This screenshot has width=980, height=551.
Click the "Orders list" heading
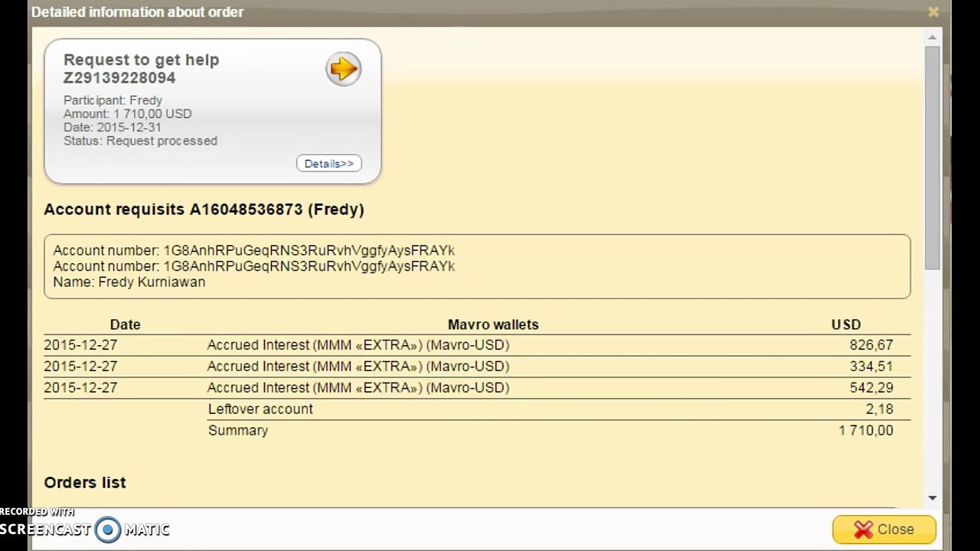(85, 483)
